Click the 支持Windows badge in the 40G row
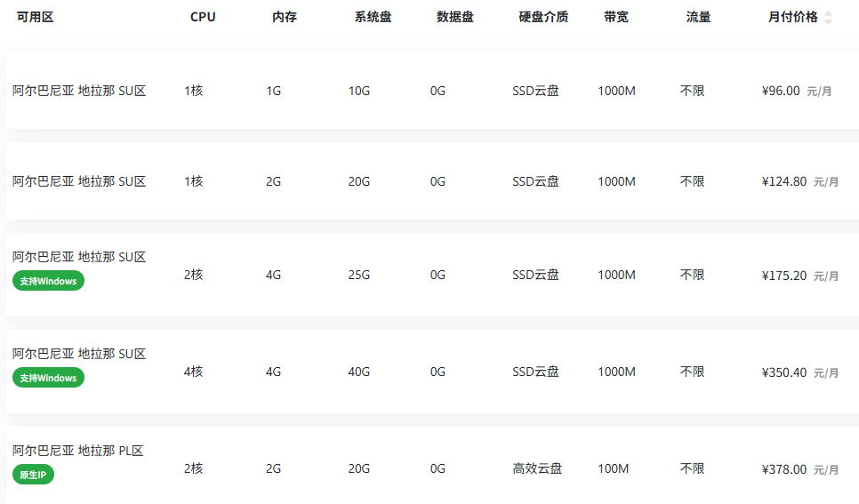 48,378
